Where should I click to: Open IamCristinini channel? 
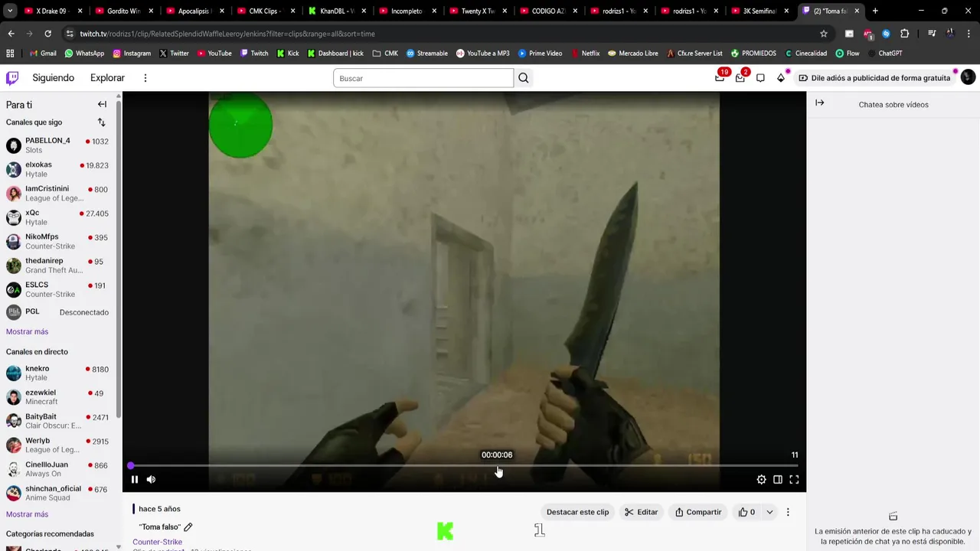click(57, 193)
